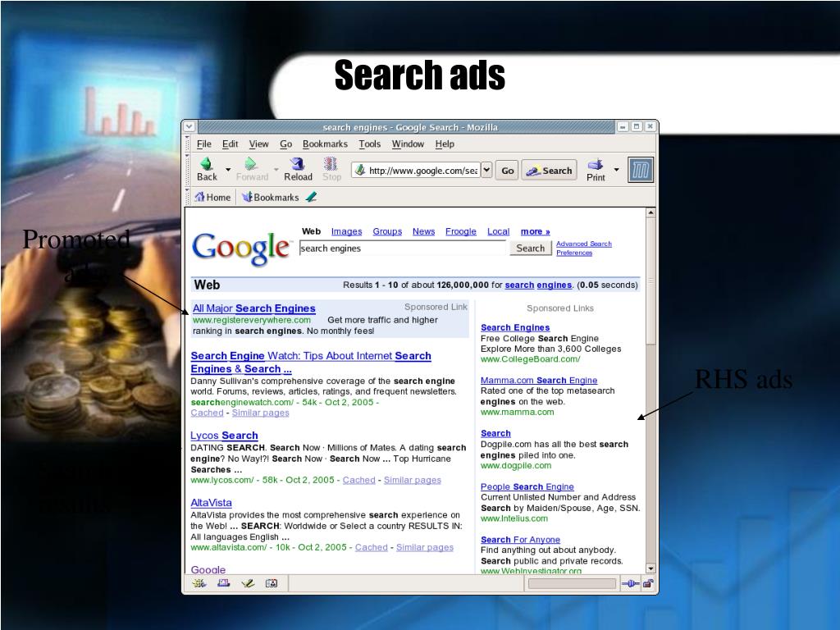Open the Window menu
The width and height of the screenshot is (840, 630).
coord(408,144)
